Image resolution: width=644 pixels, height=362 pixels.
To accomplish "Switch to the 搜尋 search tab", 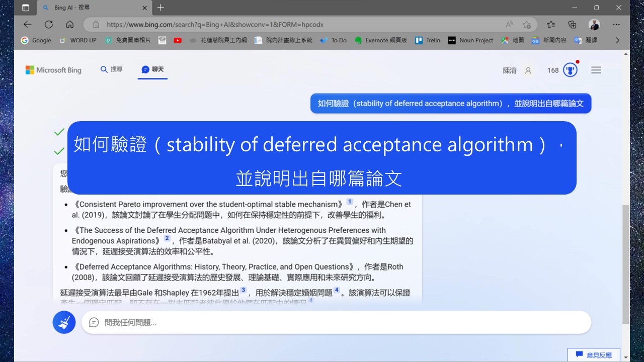I will 111,69.
